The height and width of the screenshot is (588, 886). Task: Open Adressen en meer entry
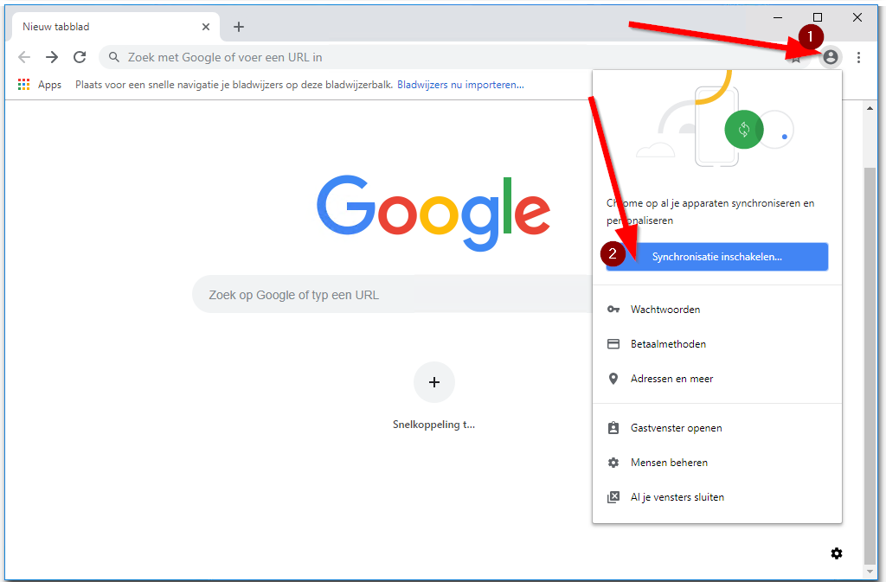(x=717, y=379)
